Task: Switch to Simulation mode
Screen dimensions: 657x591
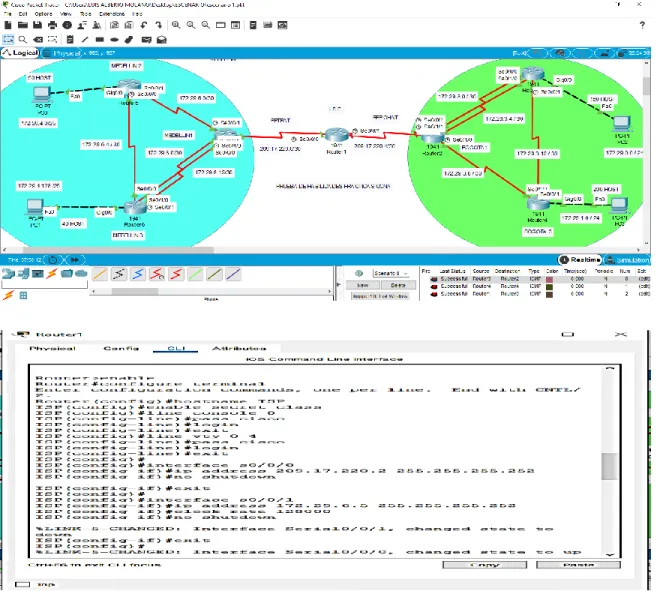Action: tap(627, 260)
